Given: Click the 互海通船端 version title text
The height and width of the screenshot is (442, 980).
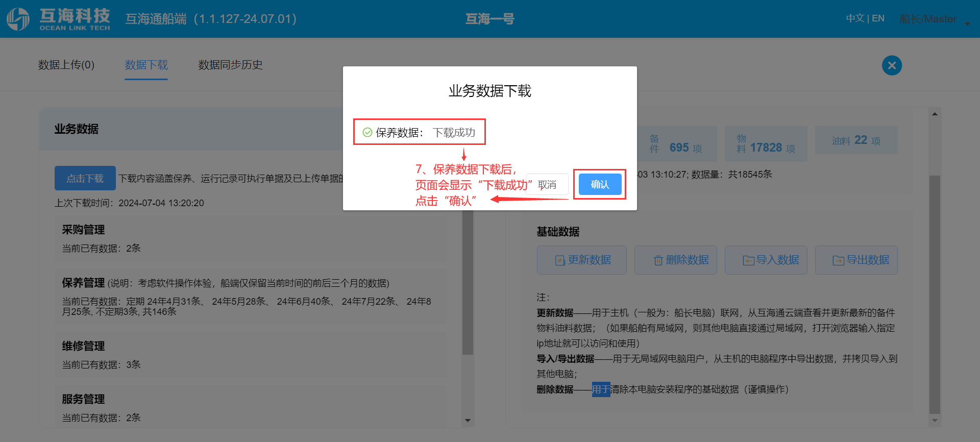Looking at the screenshot, I should pos(211,19).
